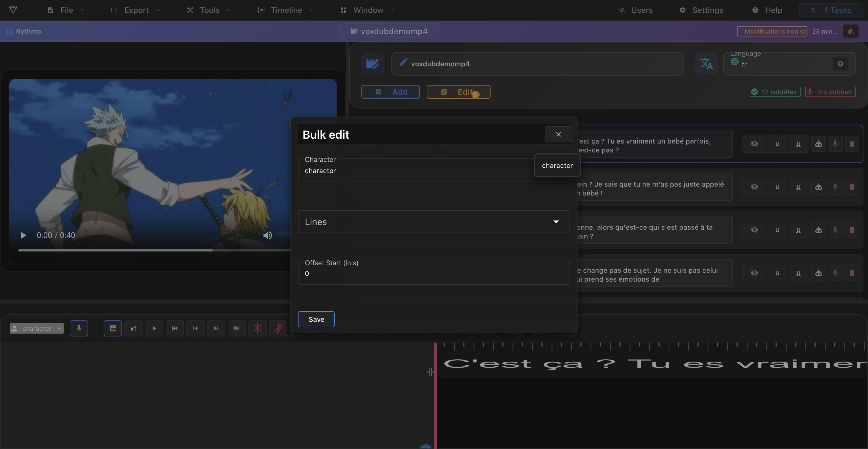Open the Help menu

[x=767, y=10]
